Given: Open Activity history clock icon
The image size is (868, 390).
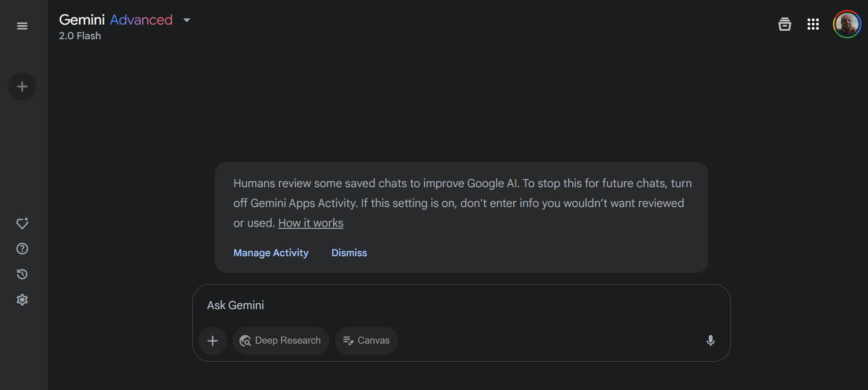Looking at the screenshot, I should coord(22,274).
